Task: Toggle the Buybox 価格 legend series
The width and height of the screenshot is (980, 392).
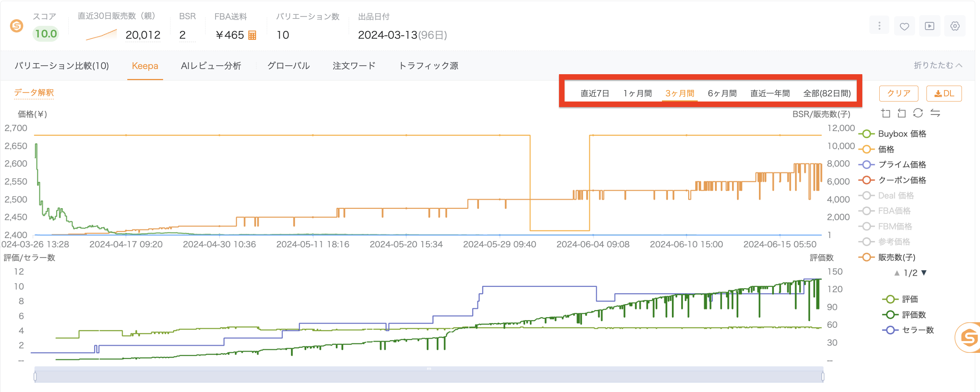Action: [x=893, y=134]
